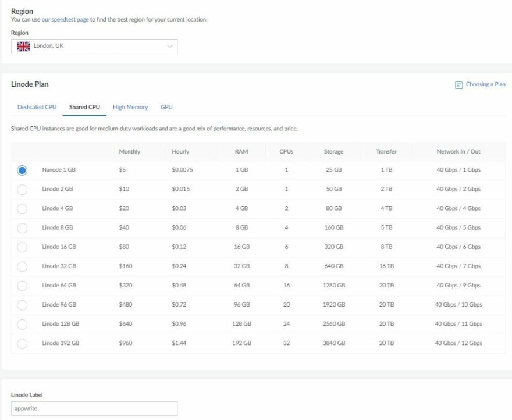Click the 40 Gbps / 1 Gbps value
Viewport: 512px width, 420px height.
coord(458,170)
